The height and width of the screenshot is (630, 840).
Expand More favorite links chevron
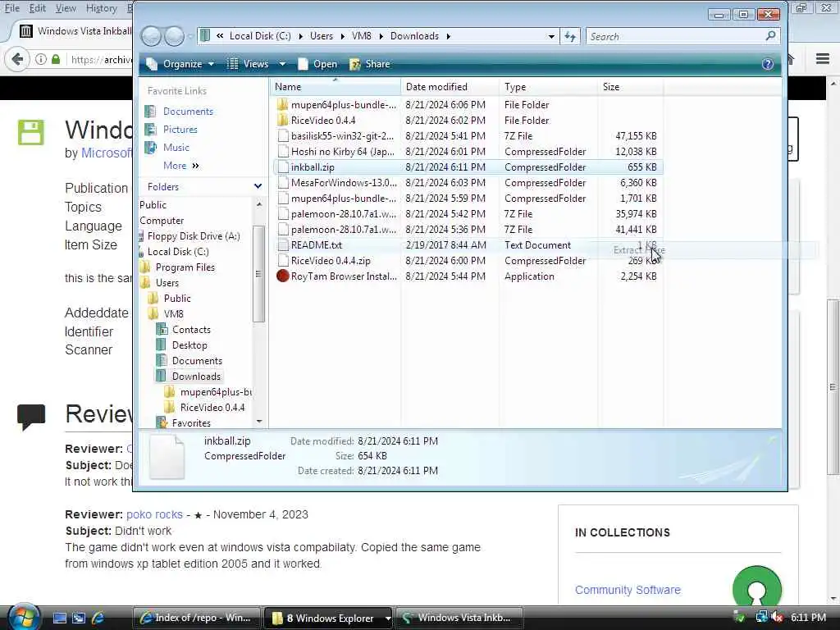point(195,166)
